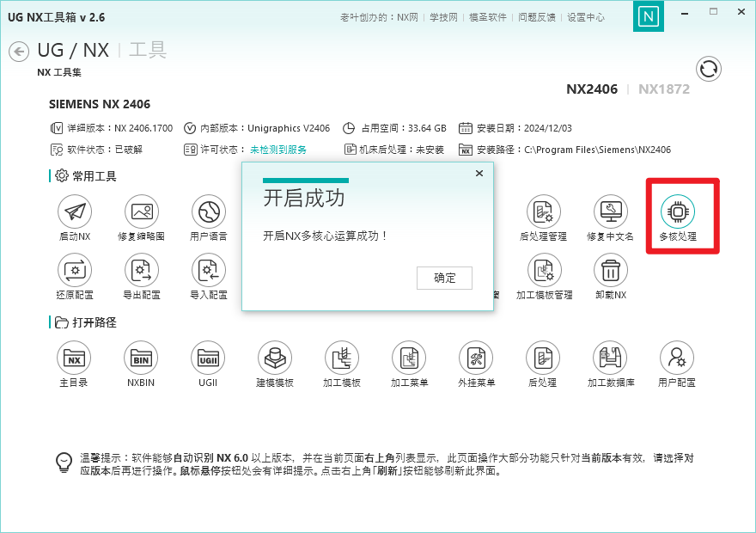Image resolution: width=756 pixels, height=533 pixels.
Task: Click the teal N logo icon
Action: [x=648, y=16]
